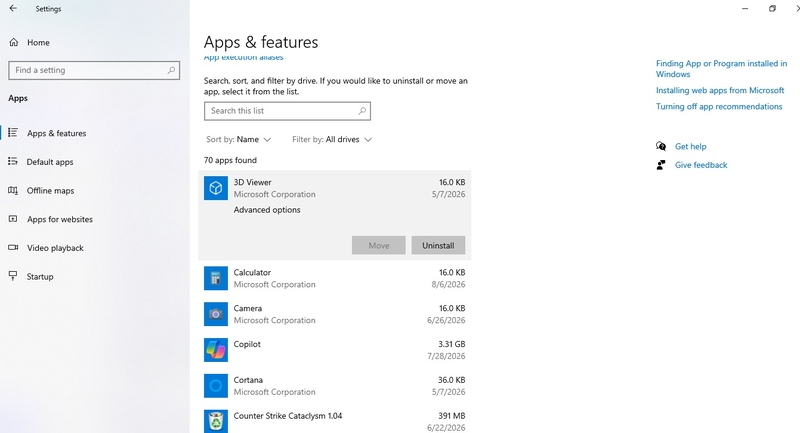Open Finding App or Program installed link
This screenshot has height=433, width=800.
click(x=721, y=68)
